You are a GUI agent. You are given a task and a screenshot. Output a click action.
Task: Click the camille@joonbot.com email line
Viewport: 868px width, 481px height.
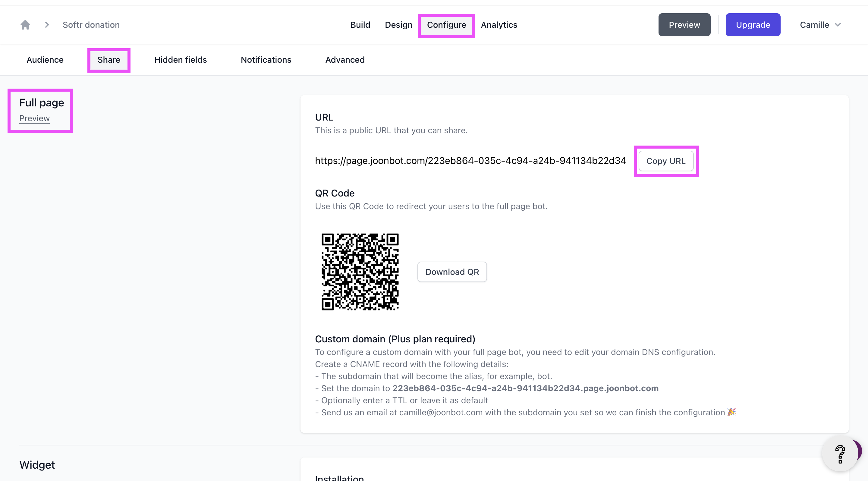(526, 412)
